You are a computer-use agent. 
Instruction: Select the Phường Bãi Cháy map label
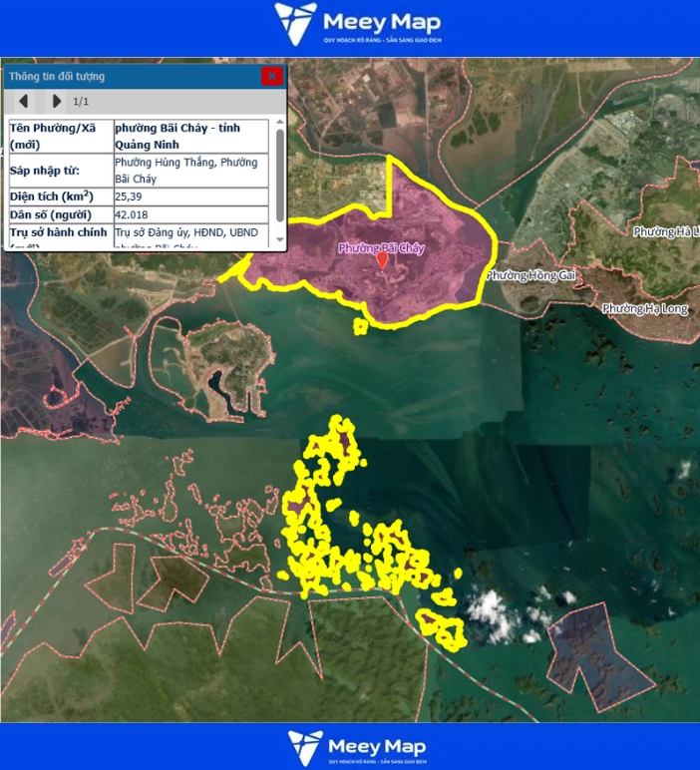tap(381, 248)
